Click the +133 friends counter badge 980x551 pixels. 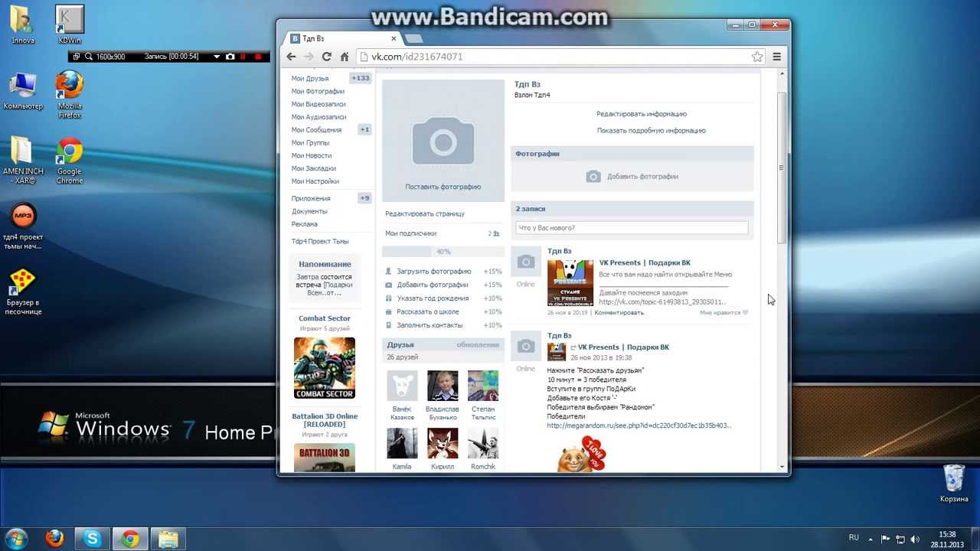(x=361, y=78)
